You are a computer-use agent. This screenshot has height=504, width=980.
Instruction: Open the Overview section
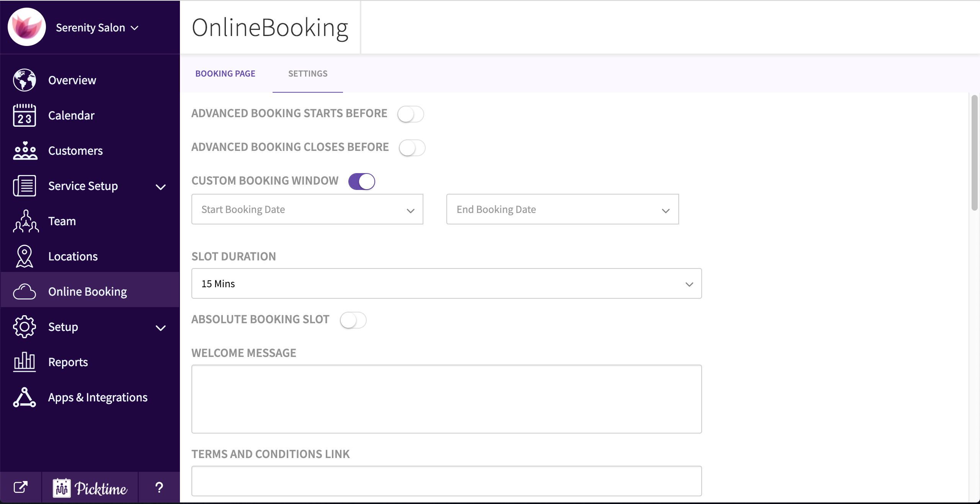[x=72, y=80]
